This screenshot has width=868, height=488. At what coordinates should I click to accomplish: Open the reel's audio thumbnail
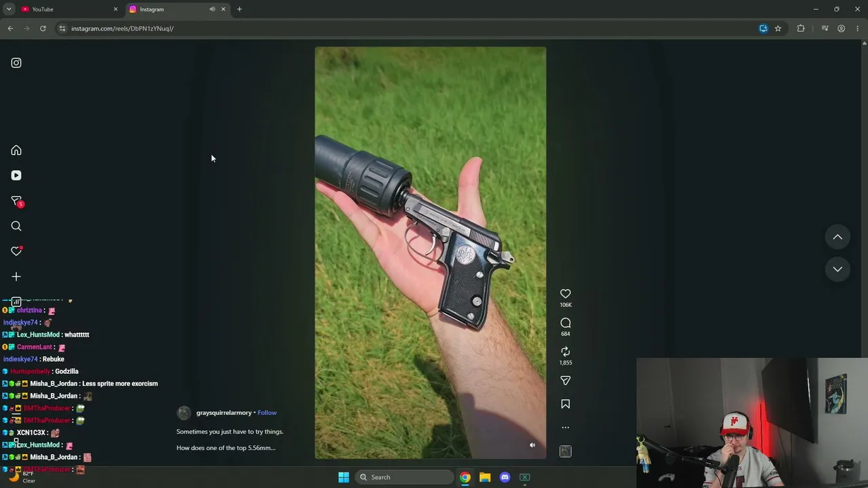566,451
